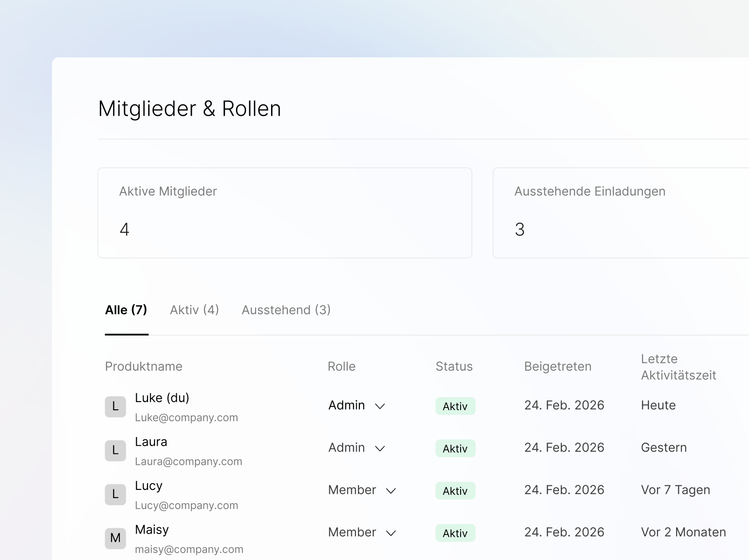Click email Laura@company.com
Screen dimensions: 749x560
pos(189,462)
